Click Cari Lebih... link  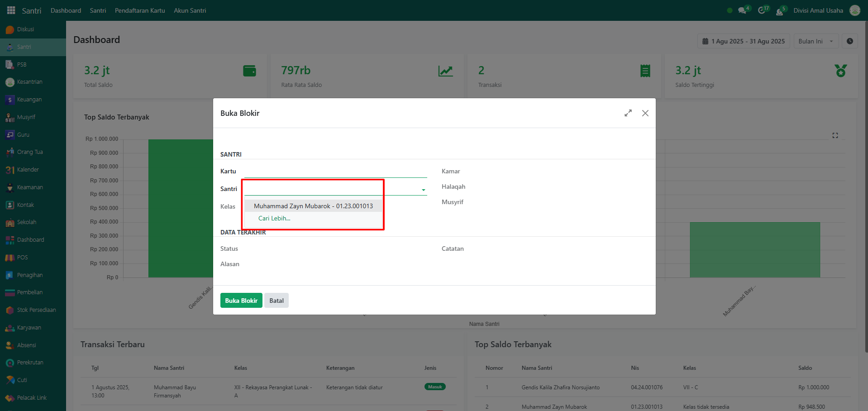tap(274, 218)
